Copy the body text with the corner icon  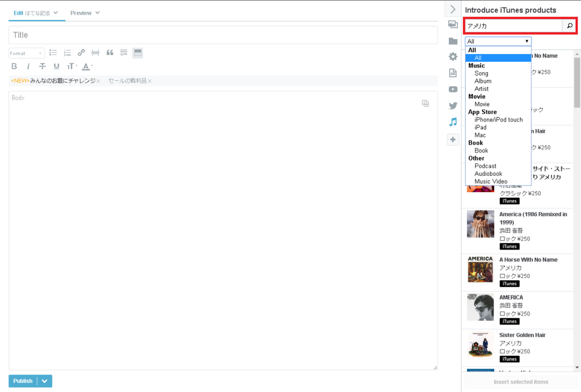tap(426, 103)
